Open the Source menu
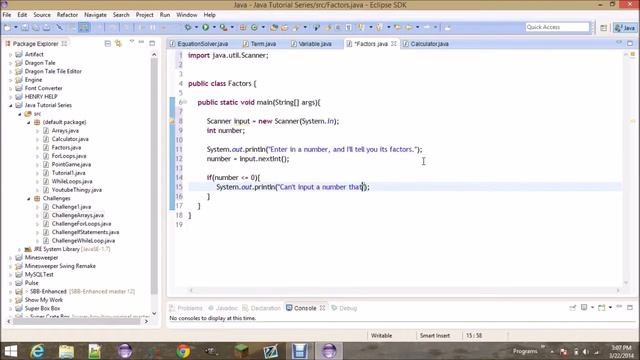Screen dimensions: 640x360 pyautogui.click(x=42, y=15)
